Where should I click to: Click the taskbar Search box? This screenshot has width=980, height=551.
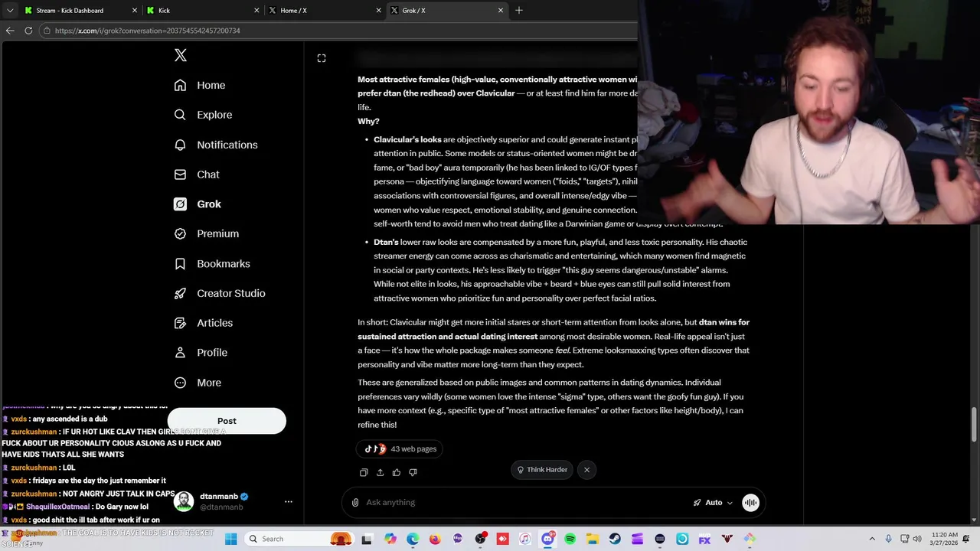[299, 539]
